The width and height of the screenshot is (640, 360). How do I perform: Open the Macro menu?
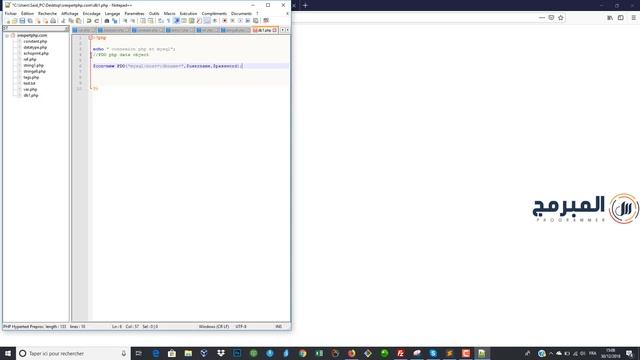click(x=169, y=13)
